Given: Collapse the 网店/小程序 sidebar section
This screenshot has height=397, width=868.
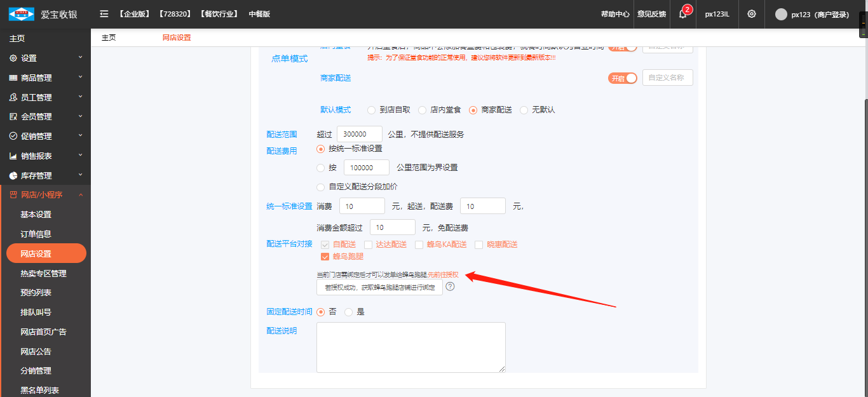Looking at the screenshot, I should pyautogui.click(x=45, y=195).
